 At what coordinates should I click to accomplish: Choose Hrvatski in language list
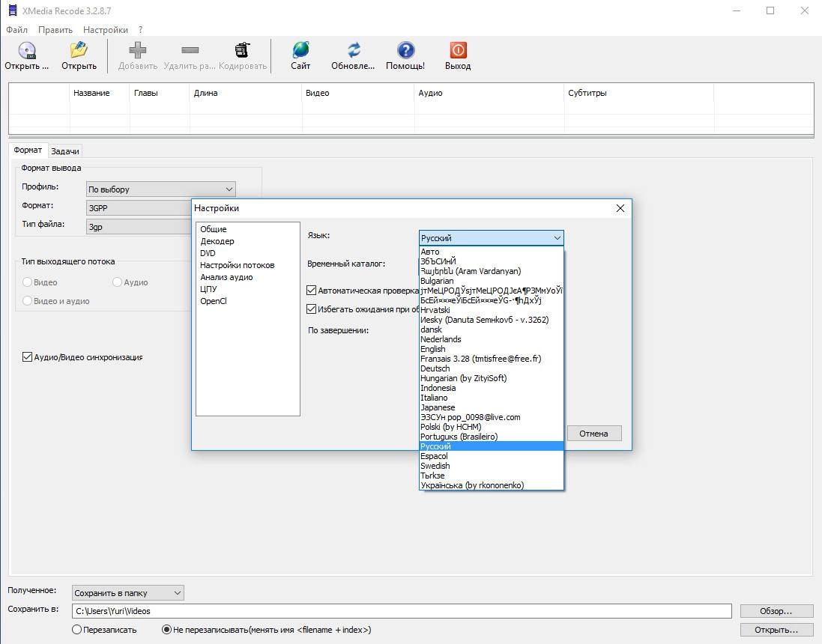[x=492, y=310]
